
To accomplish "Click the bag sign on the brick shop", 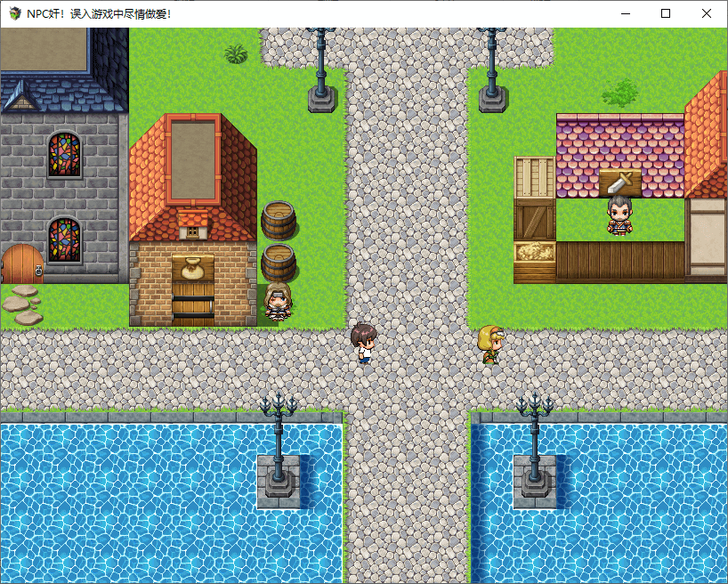I will point(192,268).
